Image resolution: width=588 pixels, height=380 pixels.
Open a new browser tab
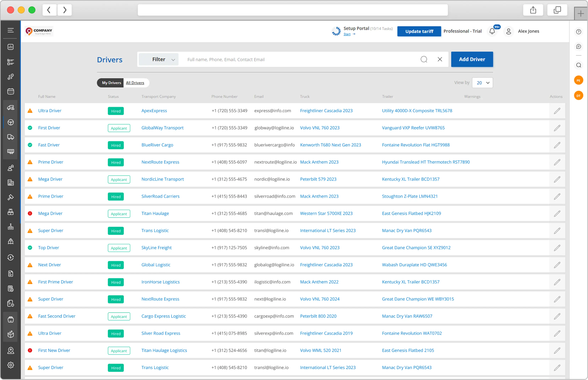(x=581, y=13)
